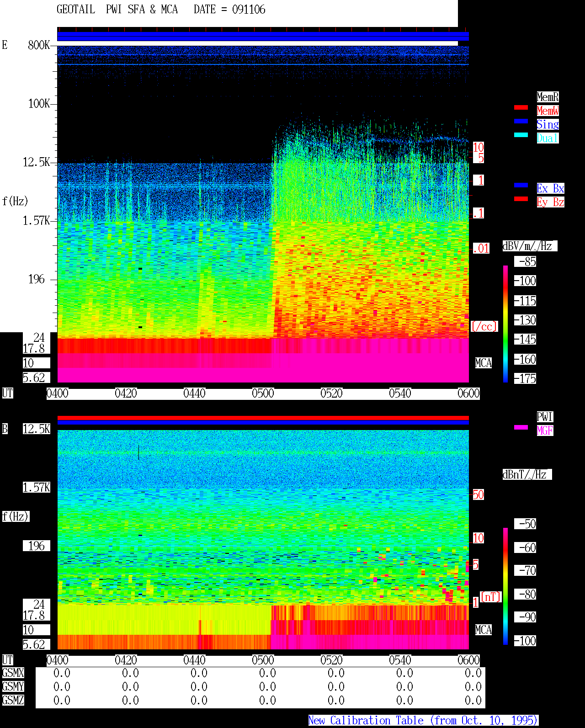
Task: Click the [nT] unit label
Action: click(491, 597)
